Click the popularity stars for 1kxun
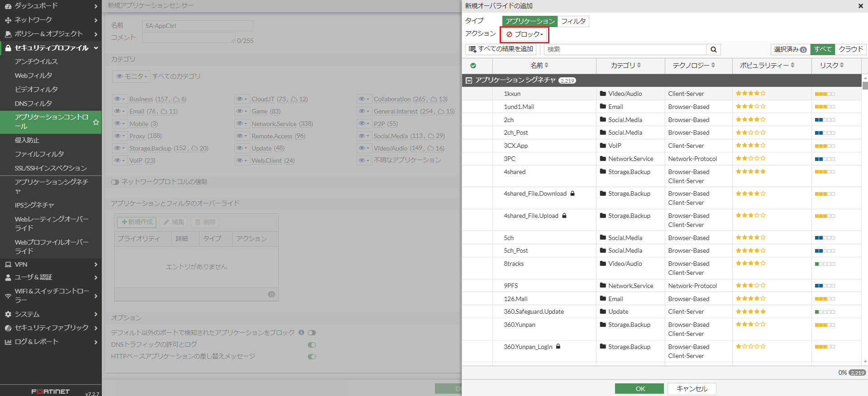 [750, 94]
